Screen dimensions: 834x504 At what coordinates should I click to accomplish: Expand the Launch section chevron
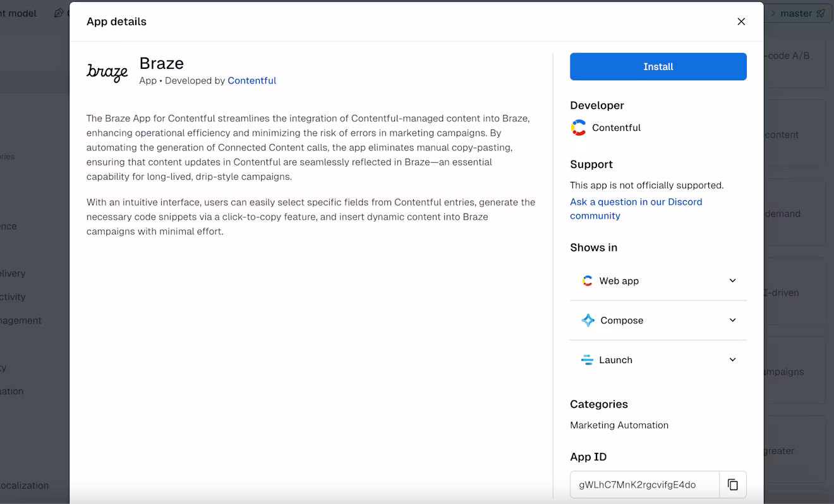733,360
